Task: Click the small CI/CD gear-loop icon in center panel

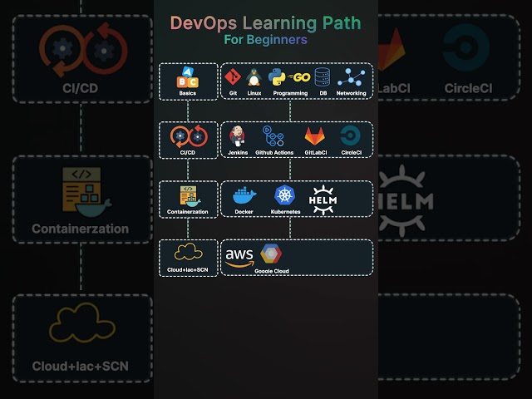Action: pos(189,136)
